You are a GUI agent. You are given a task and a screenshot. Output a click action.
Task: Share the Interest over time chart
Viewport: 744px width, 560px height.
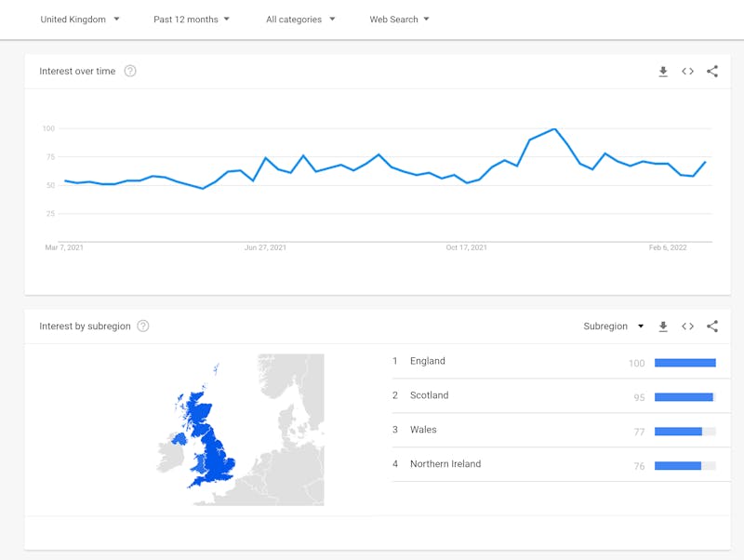point(712,72)
